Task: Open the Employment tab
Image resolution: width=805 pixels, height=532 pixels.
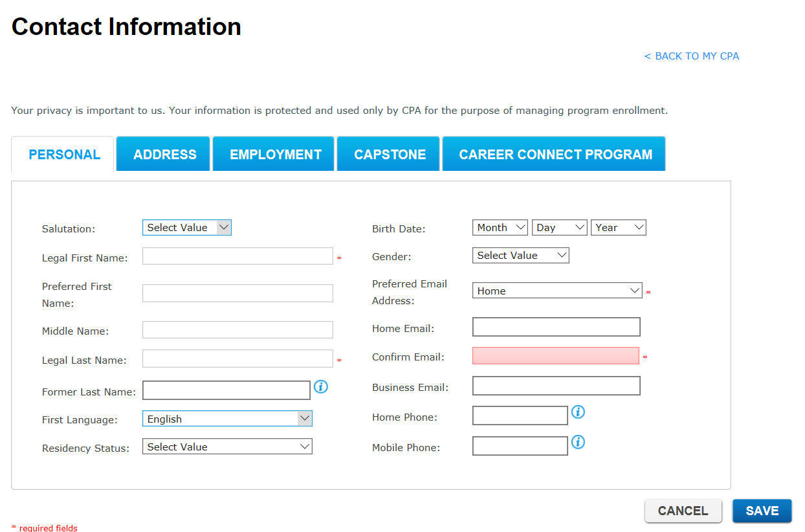Action: 275,155
